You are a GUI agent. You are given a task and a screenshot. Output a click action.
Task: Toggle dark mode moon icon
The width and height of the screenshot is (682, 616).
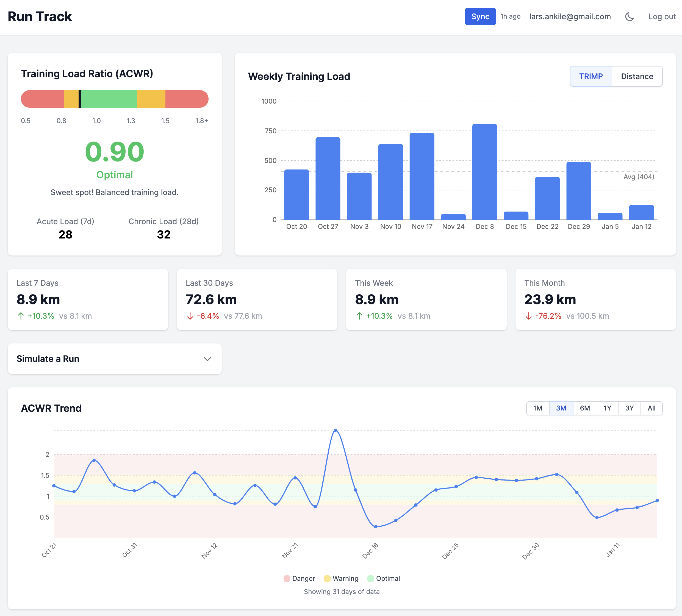[x=629, y=16]
